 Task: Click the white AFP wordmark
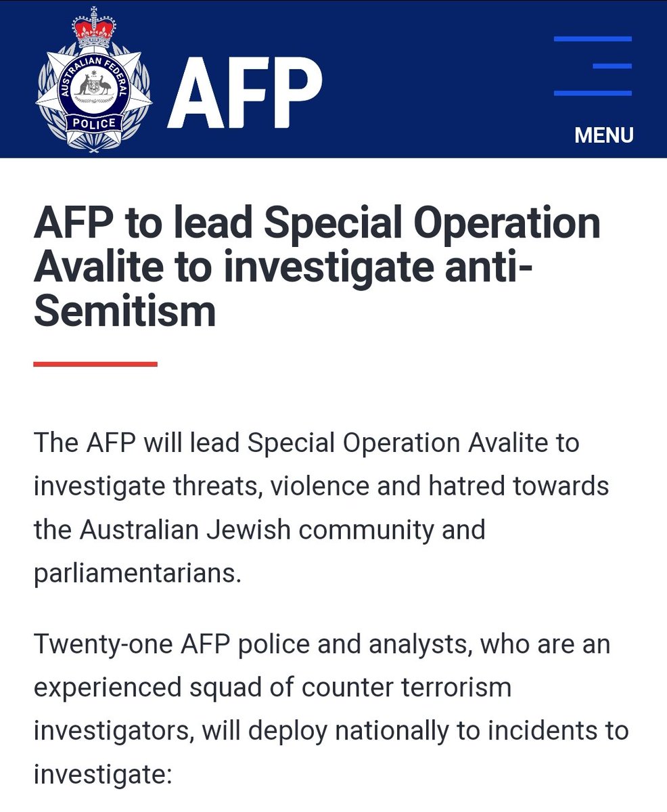pos(245,92)
